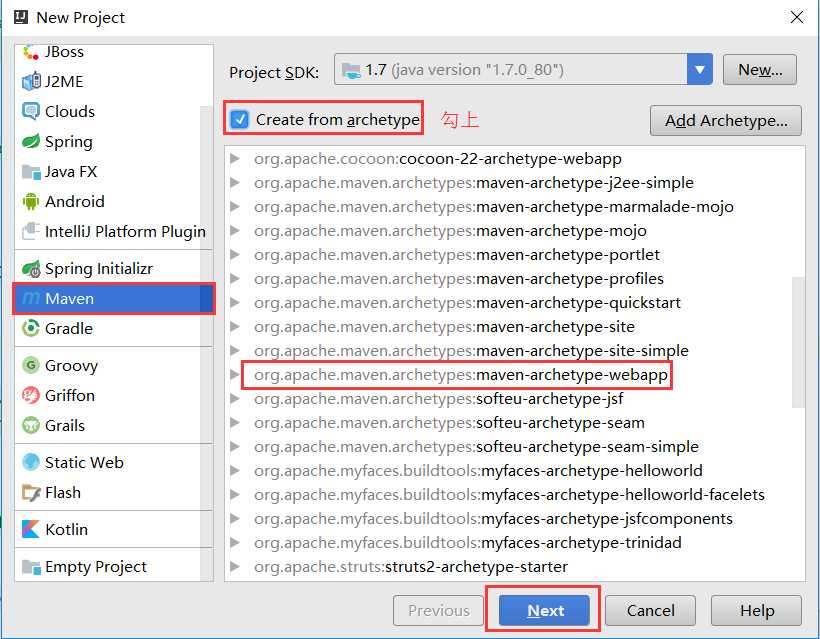820x639 pixels.
Task: Click the Static Web globe icon
Action: (31, 462)
